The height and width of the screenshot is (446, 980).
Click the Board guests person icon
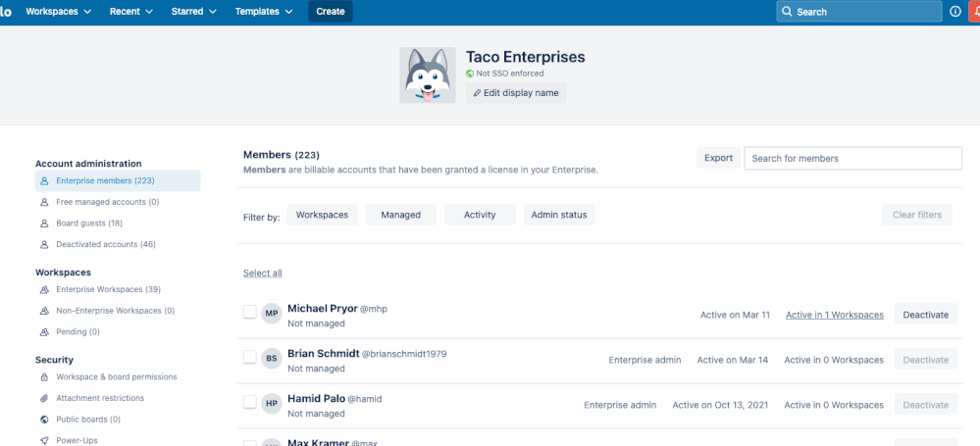[x=44, y=223]
